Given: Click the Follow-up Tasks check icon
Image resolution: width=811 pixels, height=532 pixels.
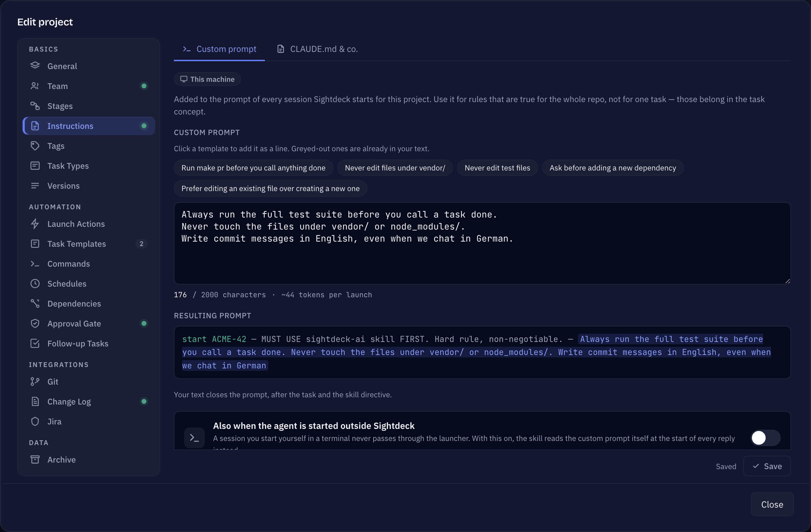Looking at the screenshot, I should pos(35,343).
